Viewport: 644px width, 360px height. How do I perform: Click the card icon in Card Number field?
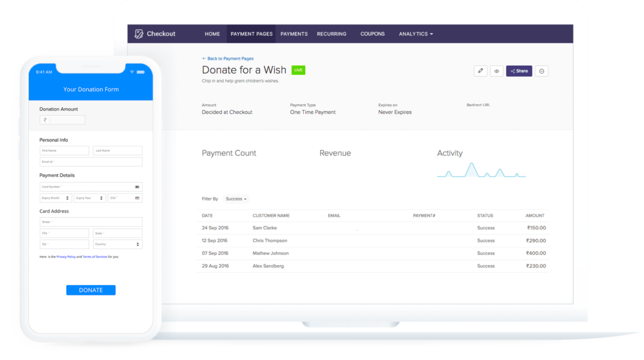tap(137, 187)
